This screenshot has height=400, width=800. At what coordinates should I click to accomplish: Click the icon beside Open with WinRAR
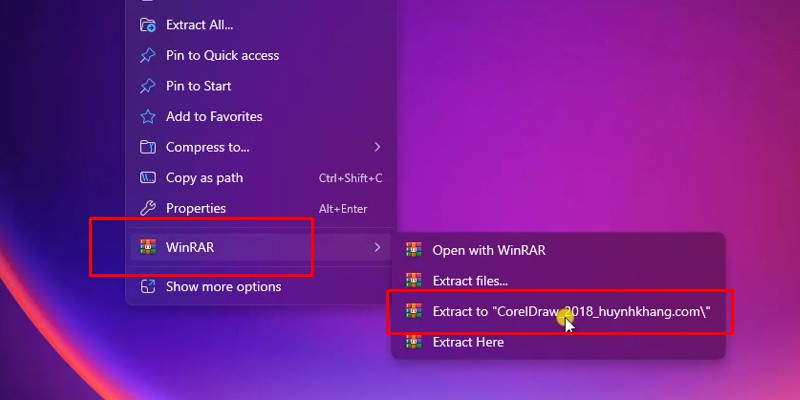click(x=414, y=249)
